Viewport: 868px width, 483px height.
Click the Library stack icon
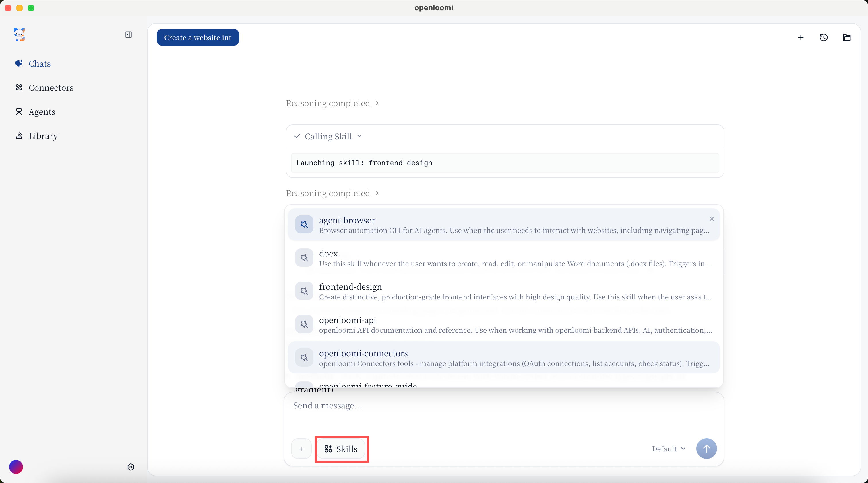[19, 136]
